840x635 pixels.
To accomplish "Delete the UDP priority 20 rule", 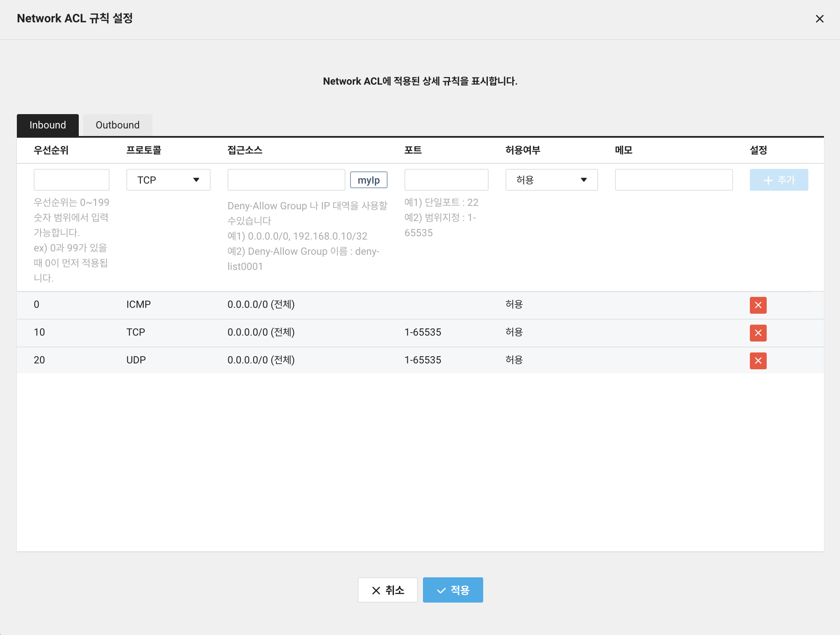I will pyautogui.click(x=758, y=361).
